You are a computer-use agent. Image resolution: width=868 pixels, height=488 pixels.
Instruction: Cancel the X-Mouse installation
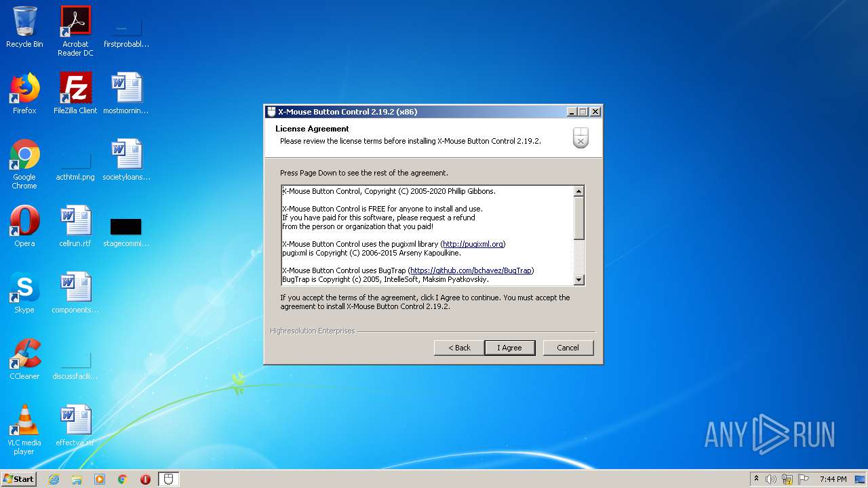point(568,348)
